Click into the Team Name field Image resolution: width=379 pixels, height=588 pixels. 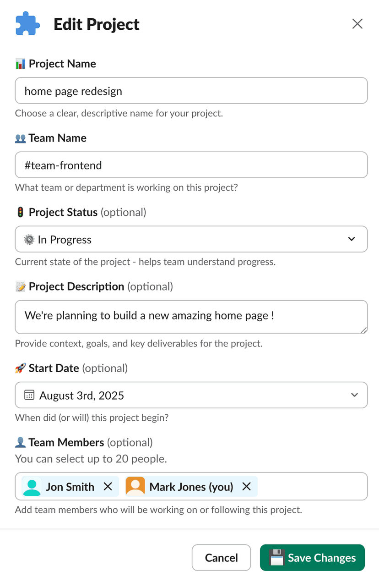pos(191,165)
